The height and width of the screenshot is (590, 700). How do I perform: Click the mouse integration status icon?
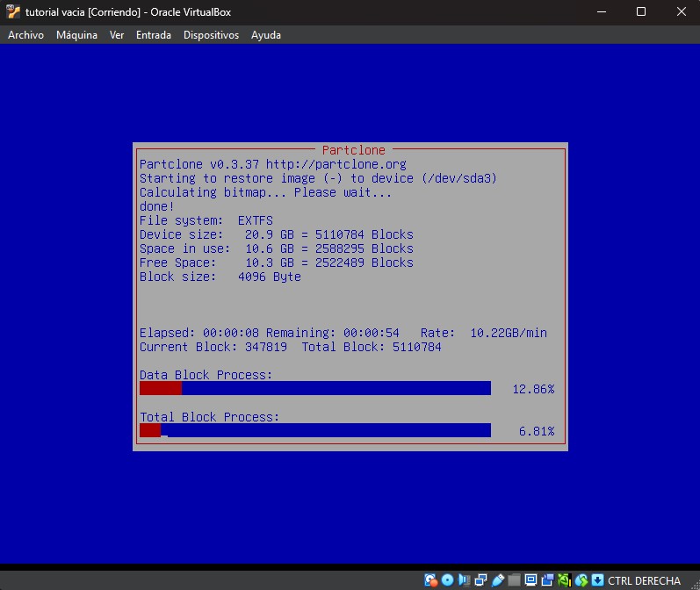coord(581,580)
